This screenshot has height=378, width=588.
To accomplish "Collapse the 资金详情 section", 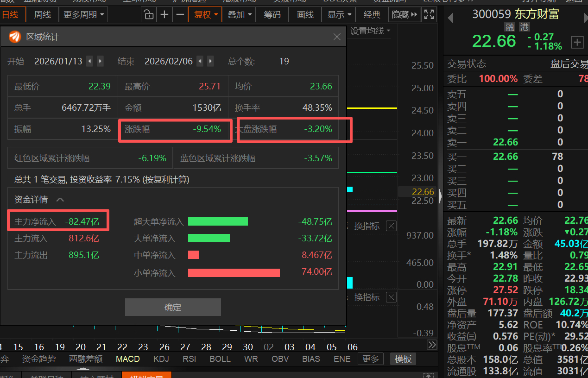I will pos(60,200).
